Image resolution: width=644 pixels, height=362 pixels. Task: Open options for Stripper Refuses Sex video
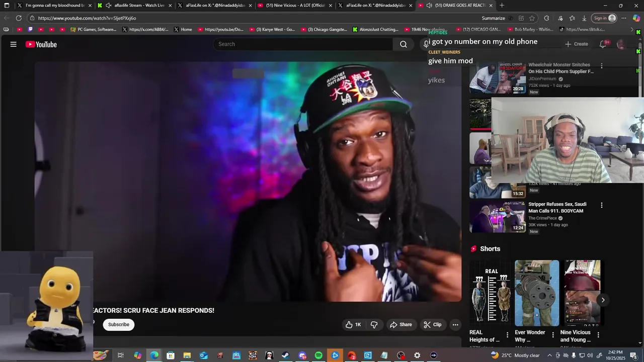(601, 205)
